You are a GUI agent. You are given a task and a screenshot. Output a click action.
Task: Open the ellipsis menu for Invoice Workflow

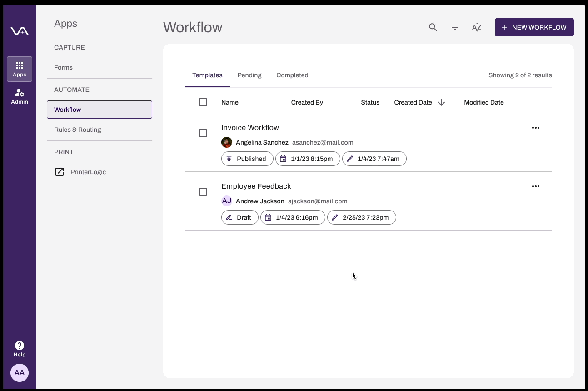pyautogui.click(x=536, y=128)
